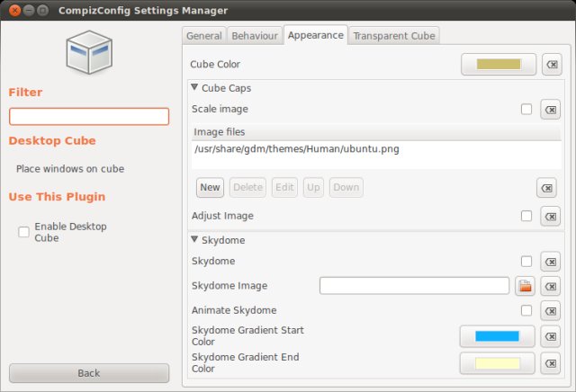Collapse the Skydome section
Image resolution: width=576 pixels, height=392 pixels.
[x=194, y=239]
